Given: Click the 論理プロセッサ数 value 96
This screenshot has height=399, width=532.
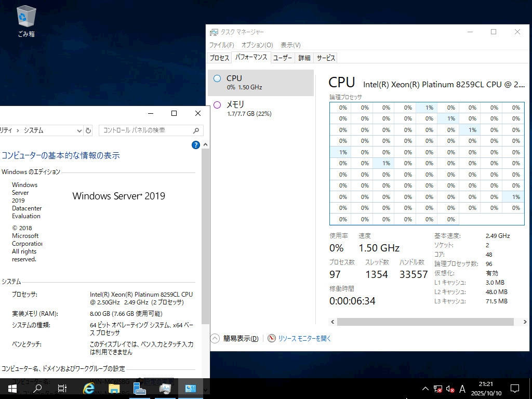Looking at the screenshot, I should click(489, 264).
